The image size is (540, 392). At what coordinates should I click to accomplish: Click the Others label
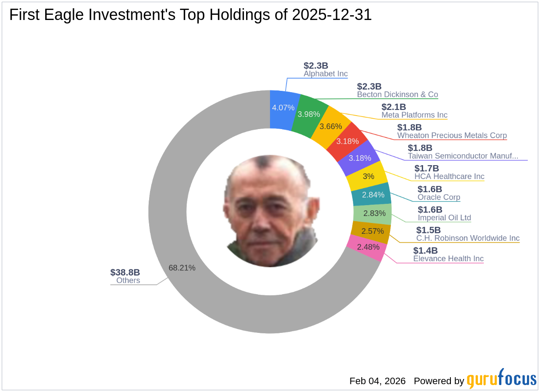[x=128, y=281]
